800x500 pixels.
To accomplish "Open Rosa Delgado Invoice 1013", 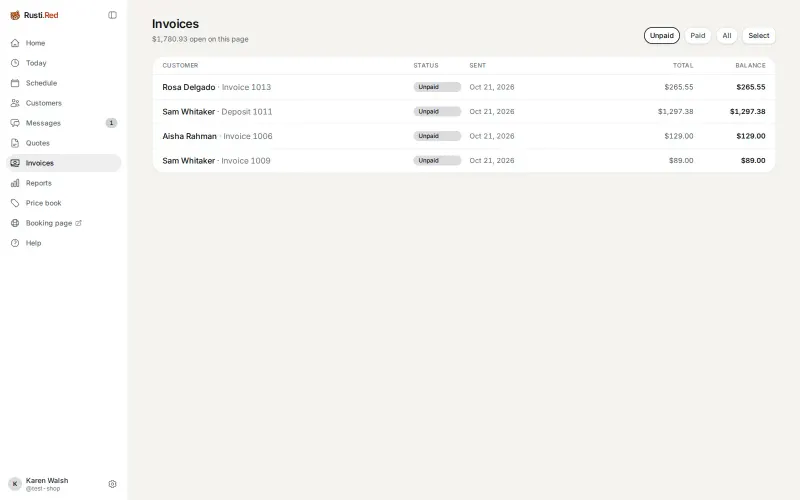I will (x=464, y=87).
